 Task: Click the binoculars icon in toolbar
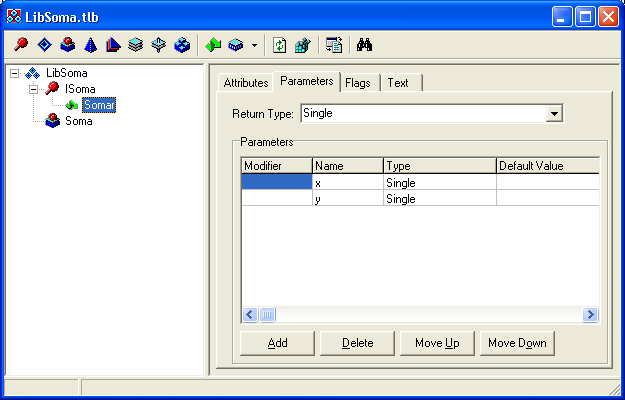pos(364,45)
